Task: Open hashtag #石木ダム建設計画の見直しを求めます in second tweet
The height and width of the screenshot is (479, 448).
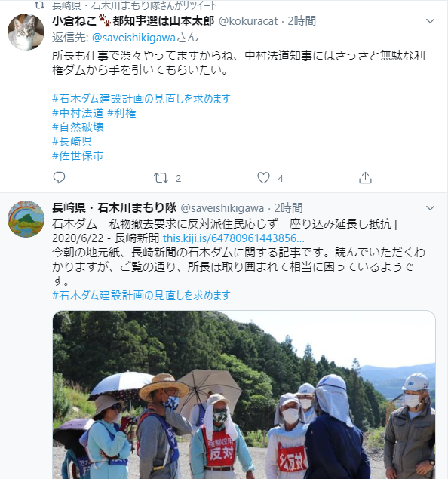Action: tap(141, 296)
